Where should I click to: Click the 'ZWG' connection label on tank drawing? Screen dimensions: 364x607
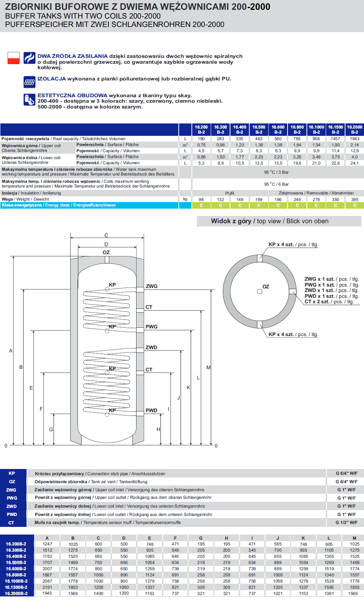tap(151, 286)
